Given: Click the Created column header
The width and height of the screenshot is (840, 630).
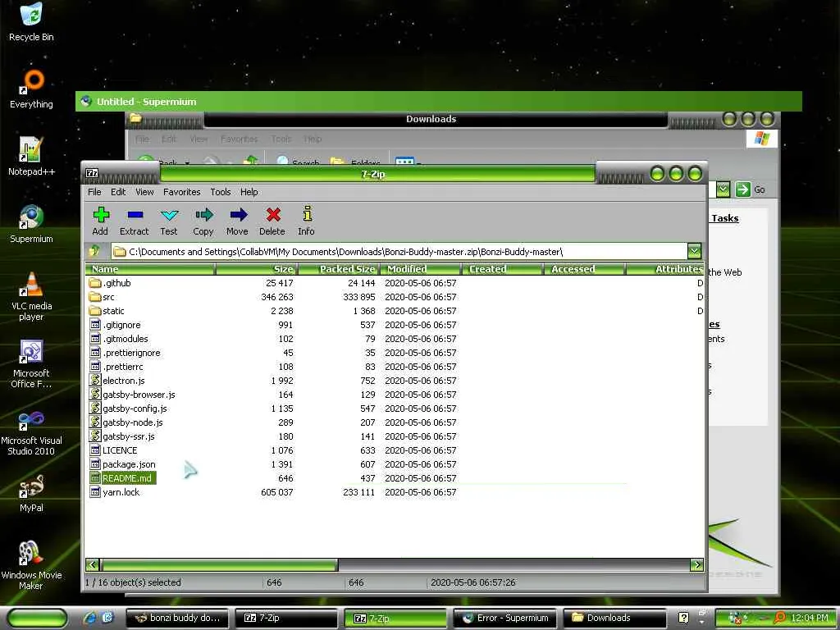Looking at the screenshot, I should point(502,269).
